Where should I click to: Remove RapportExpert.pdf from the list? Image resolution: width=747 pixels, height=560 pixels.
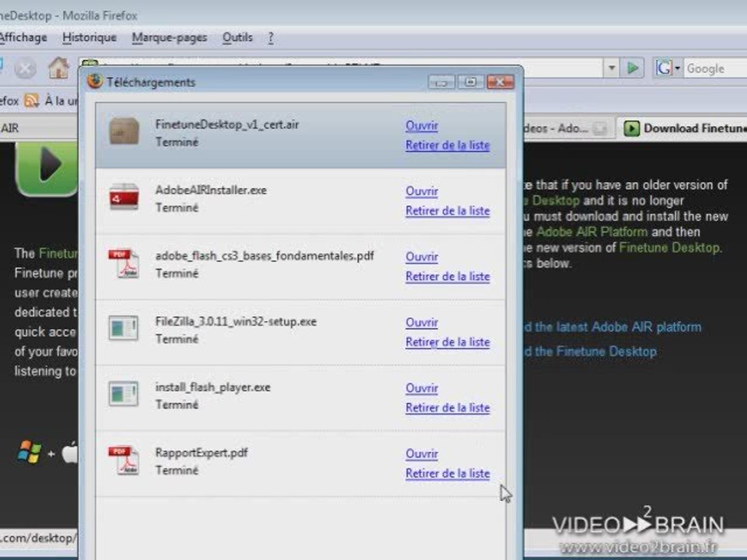pos(447,474)
